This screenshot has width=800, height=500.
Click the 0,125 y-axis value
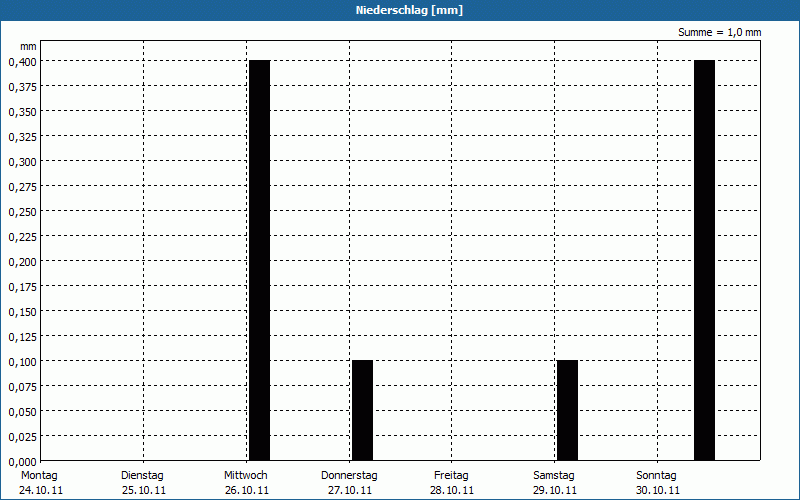[x=22, y=337]
